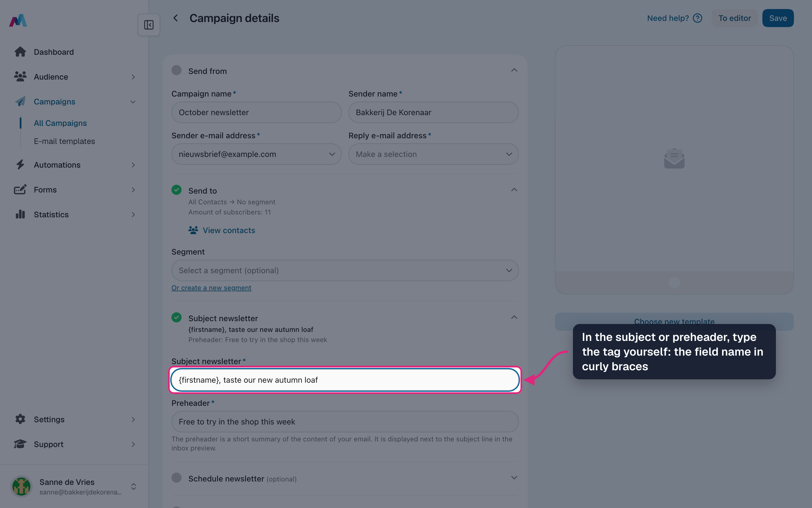The width and height of the screenshot is (812, 508).
Task: Open E-mail templates in the sidebar
Action: coord(64,141)
